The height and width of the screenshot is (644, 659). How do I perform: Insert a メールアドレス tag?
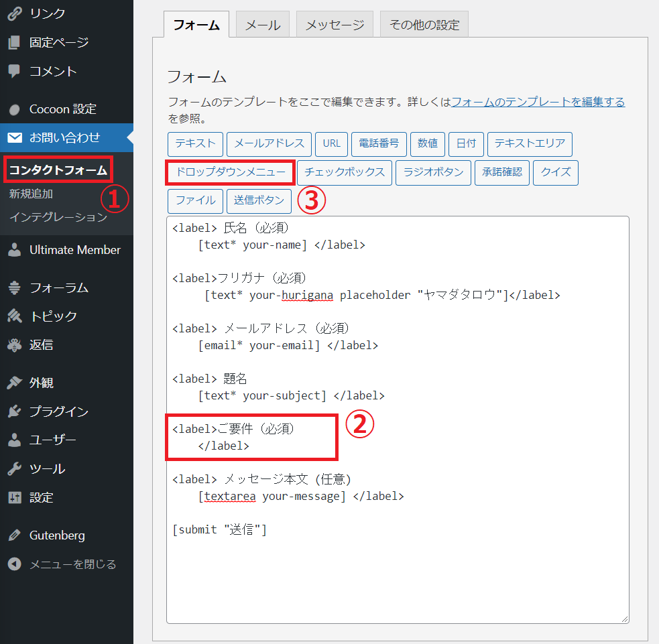[269, 143]
